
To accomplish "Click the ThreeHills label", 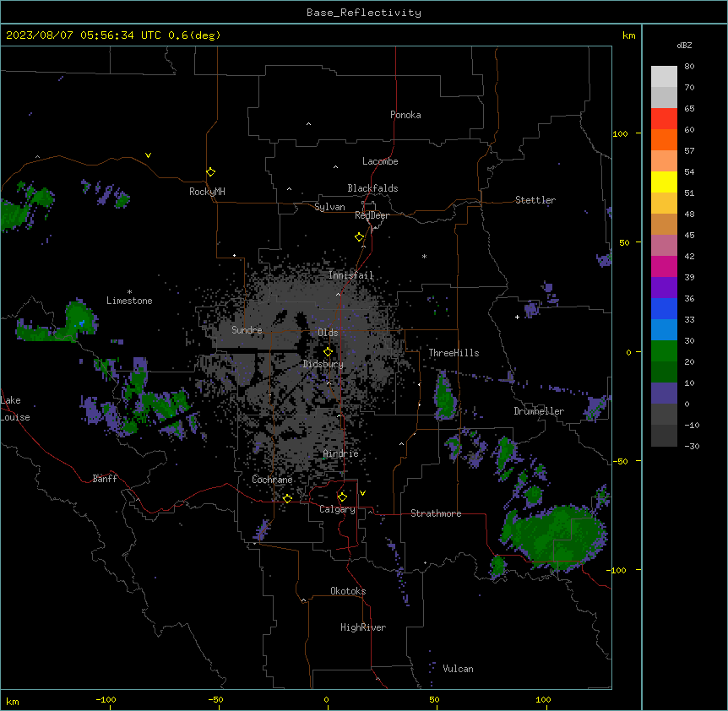I will click(454, 353).
